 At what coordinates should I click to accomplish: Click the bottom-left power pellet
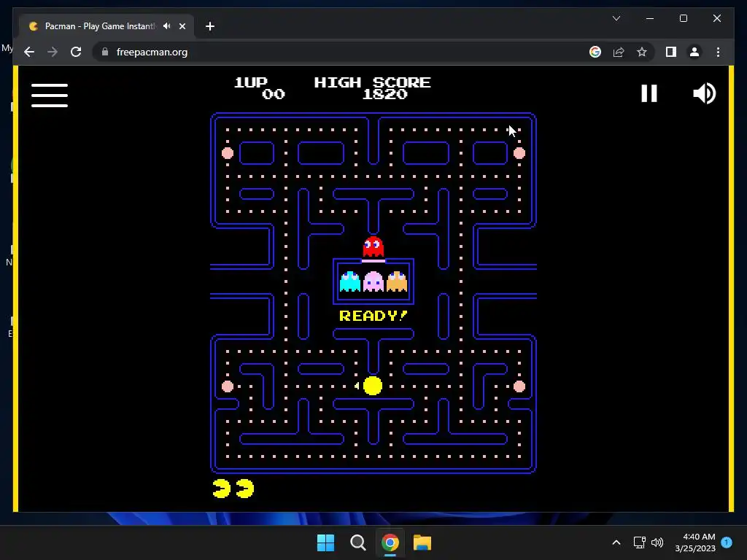pos(228,386)
